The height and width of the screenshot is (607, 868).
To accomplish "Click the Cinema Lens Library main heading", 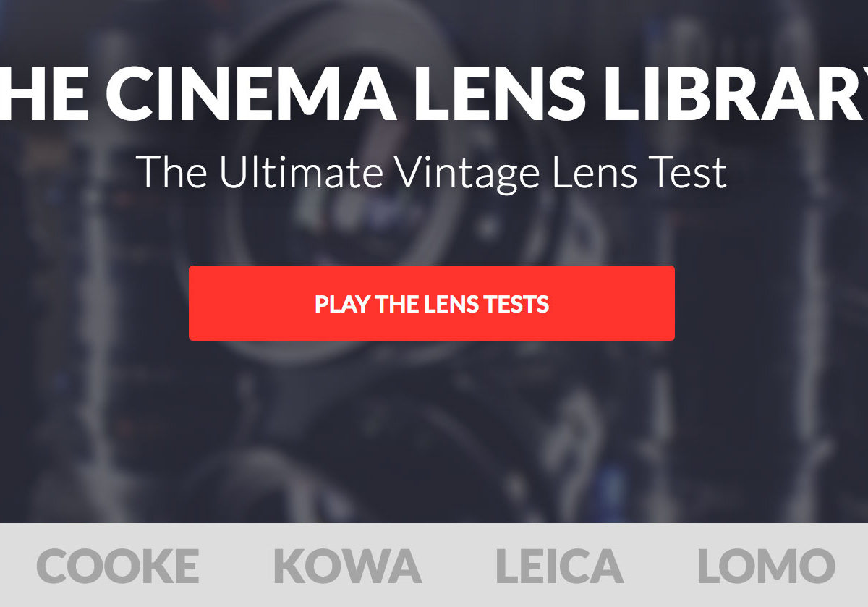I will [x=434, y=94].
